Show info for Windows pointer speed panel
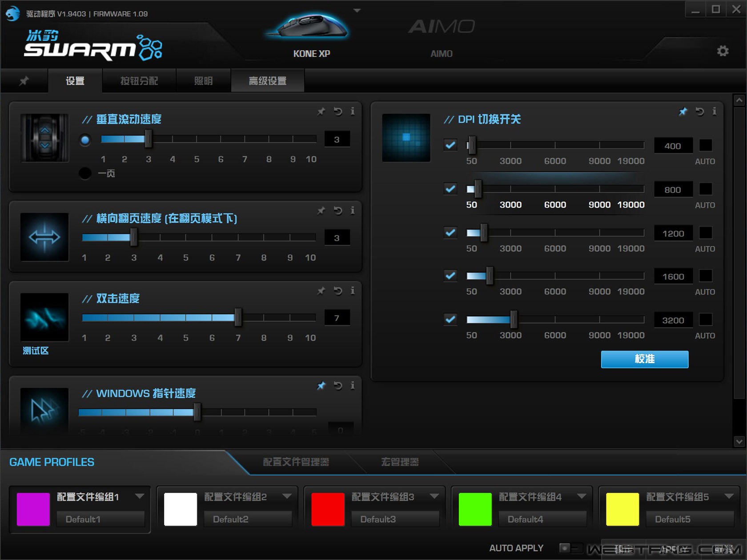 pos(353,385)
